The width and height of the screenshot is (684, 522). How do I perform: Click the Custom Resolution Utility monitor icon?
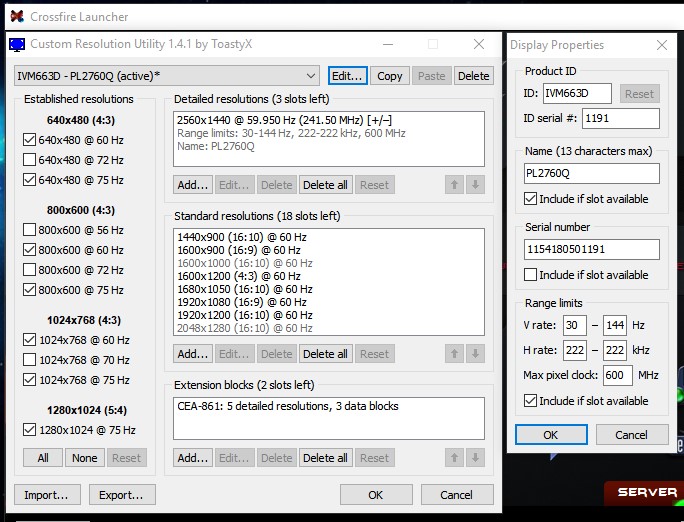(17, 44)
